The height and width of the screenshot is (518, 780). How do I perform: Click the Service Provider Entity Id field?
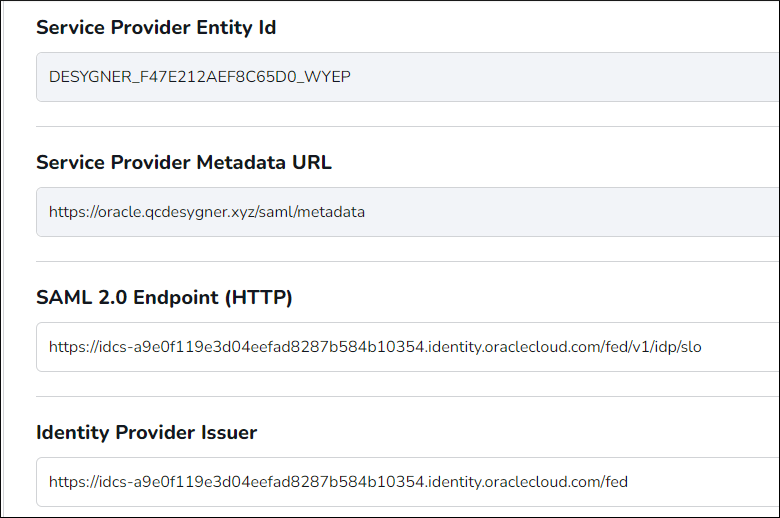pos(407,77)
